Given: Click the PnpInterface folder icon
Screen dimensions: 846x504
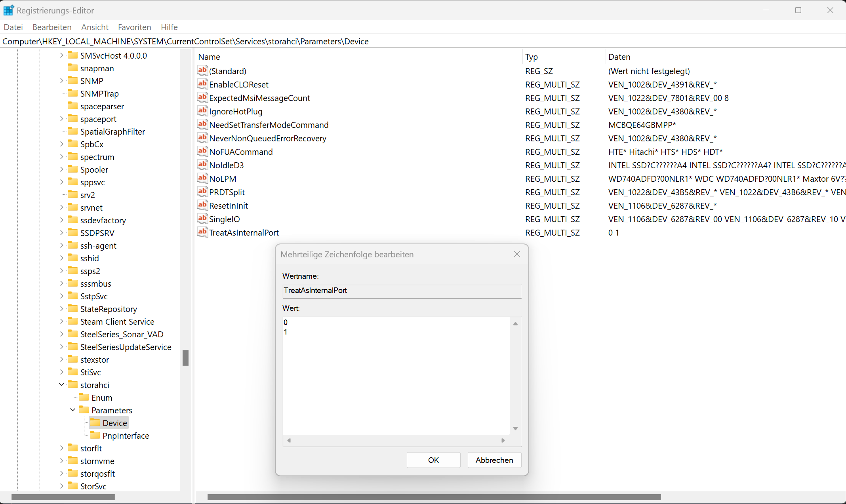Looking at the screenshot, I should pyautogui.click(x=95, y=435).
